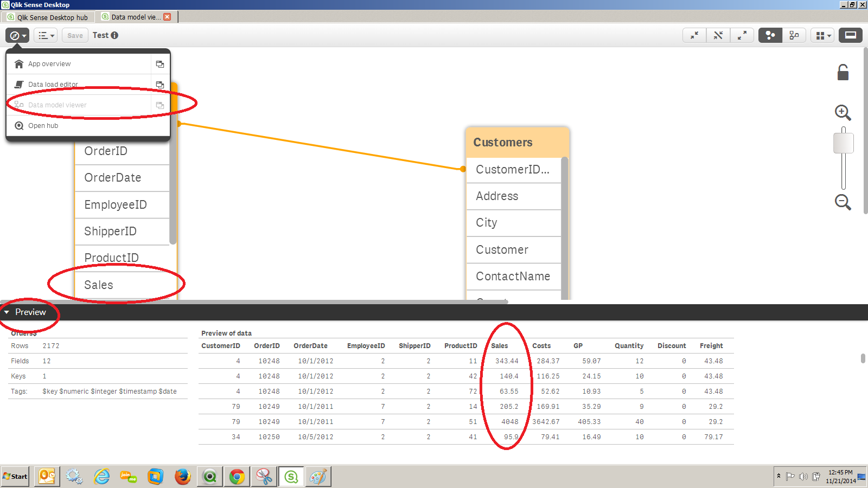Viewport: 868px width, 488px height.
Task: Collapse all tables icon
Action: 694,35
